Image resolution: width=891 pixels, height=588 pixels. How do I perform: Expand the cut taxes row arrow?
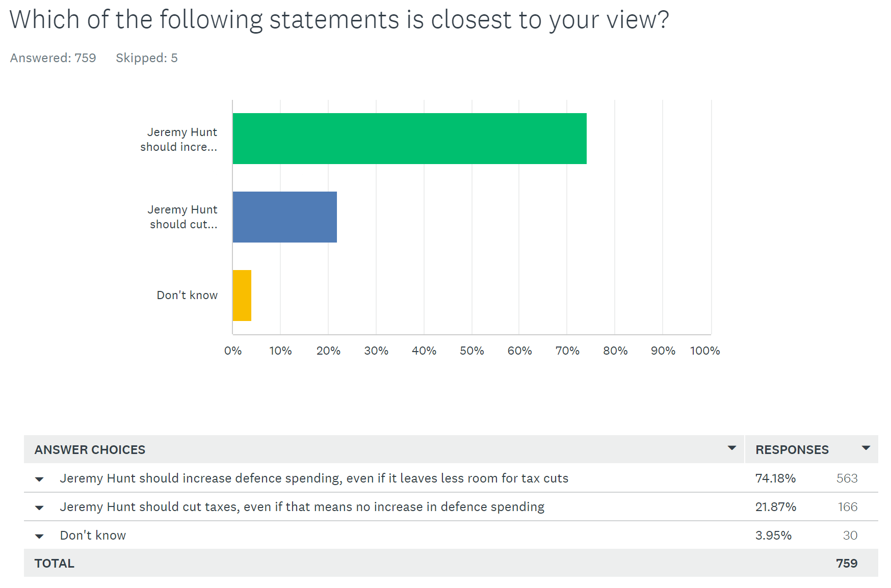[39, 507]
